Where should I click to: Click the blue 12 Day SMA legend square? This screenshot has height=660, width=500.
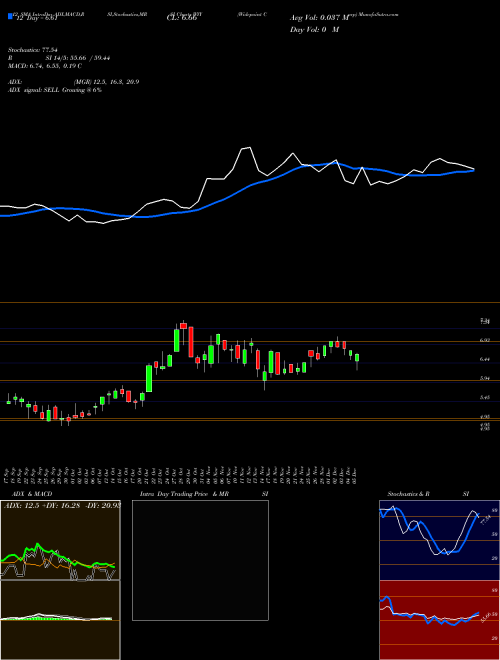[10, 17]
